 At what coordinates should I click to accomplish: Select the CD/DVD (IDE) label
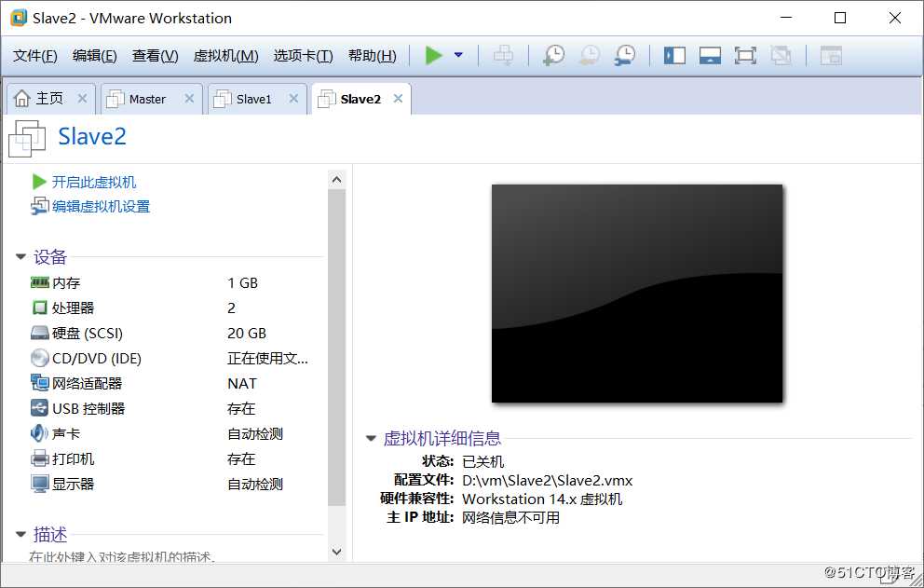pyautogui.click(x=97, y=359)
